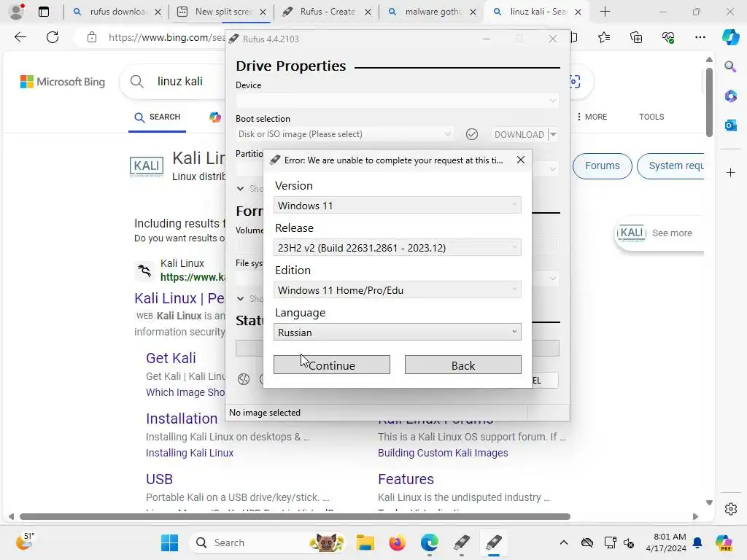Open 'Installing Kali Linux' link

190,453
